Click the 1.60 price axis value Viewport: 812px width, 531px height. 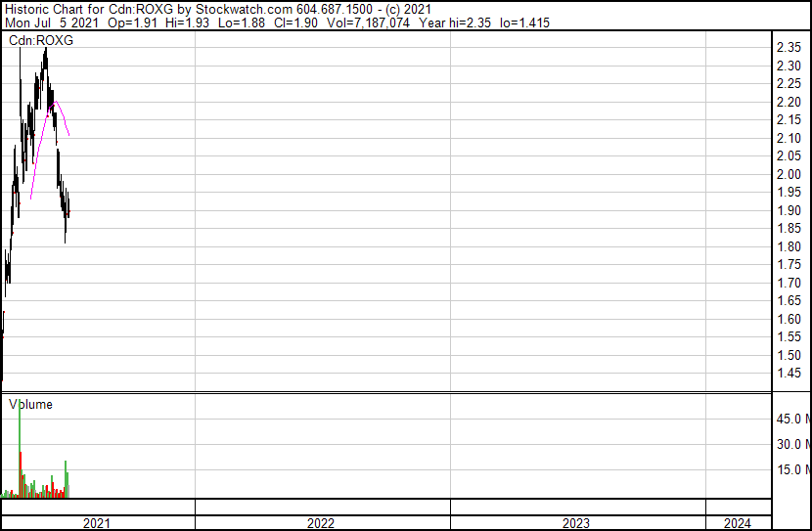coord(789,320)
